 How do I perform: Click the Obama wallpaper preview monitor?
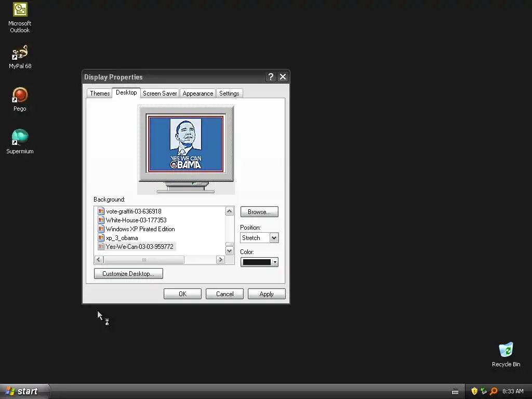tap(186, 149)
